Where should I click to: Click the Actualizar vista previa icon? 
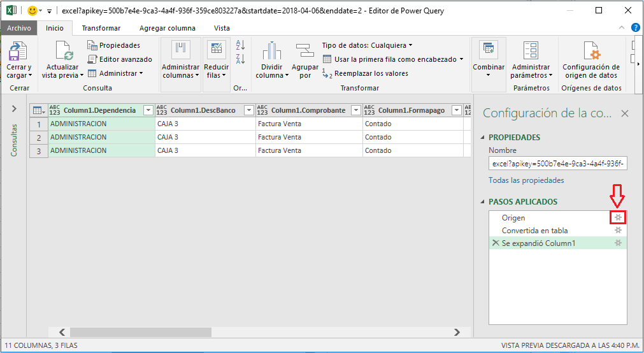tap(64, 51)
